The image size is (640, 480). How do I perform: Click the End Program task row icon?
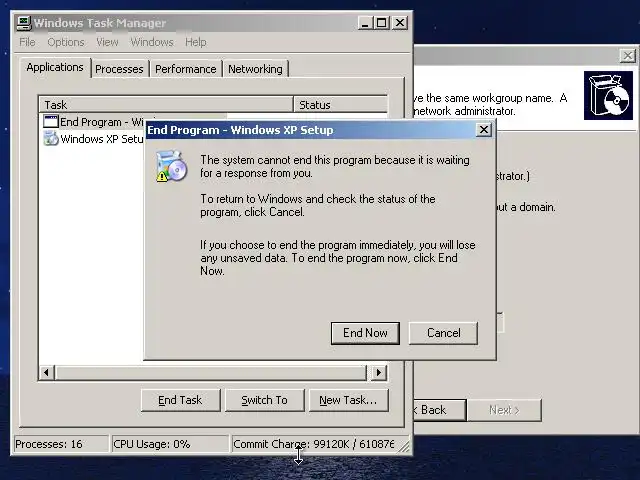(x=51, y=122)
